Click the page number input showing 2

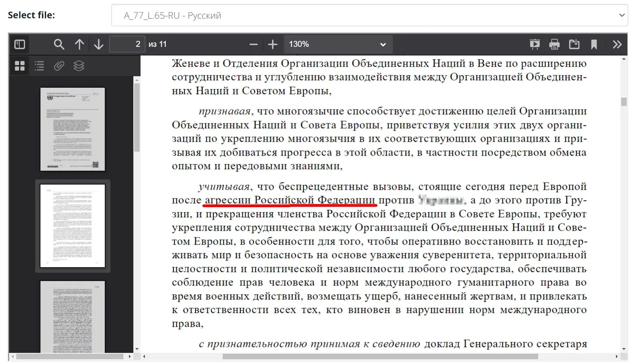tap(127, 44)
